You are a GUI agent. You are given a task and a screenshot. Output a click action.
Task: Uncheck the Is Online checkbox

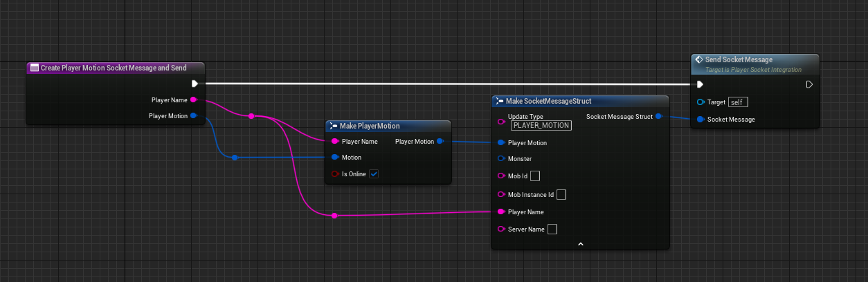(x=374, y=174)
